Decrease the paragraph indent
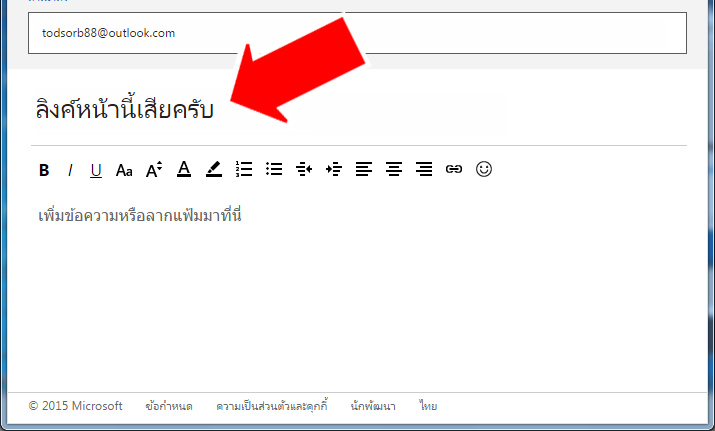The image size is (715, 431). click(304, 169)
